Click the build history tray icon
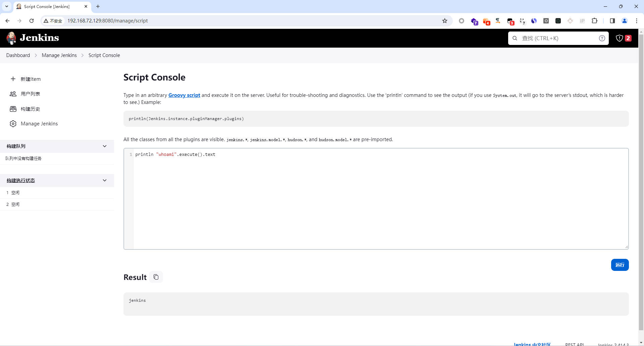Image resolution: width=644 pixels, height=346 pixels. (x=13, y=109)
